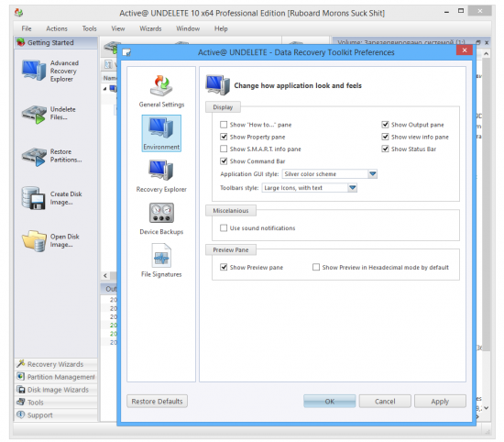Expand Application GUI style dropdown

(373, 174)
